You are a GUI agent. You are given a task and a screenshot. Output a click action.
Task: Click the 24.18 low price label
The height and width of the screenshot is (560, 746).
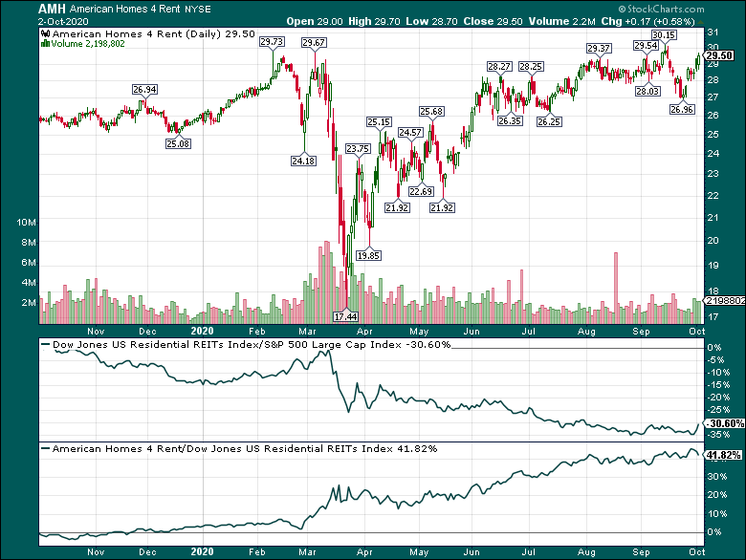[x=303, y=162]
